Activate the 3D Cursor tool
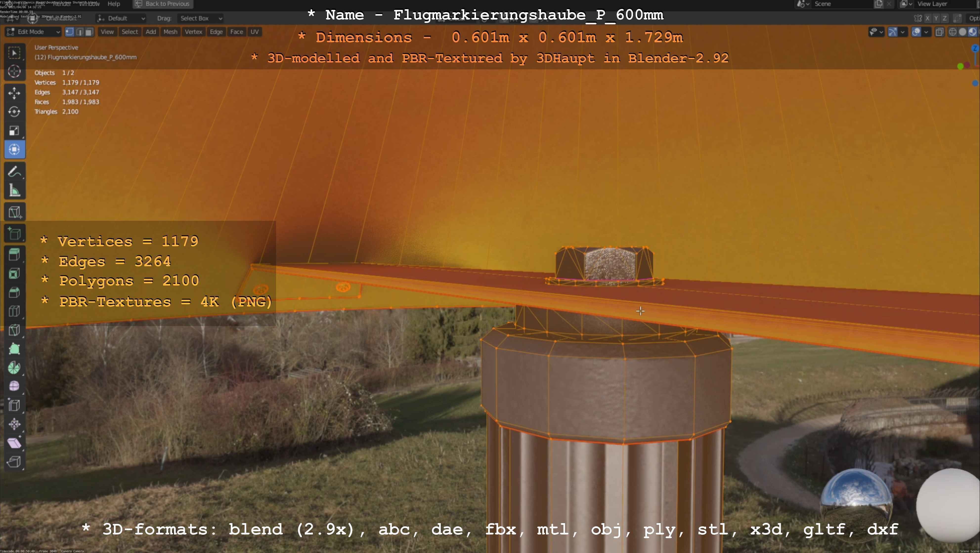The height and width of the screenshot is (553, 980). pos(14,71)
